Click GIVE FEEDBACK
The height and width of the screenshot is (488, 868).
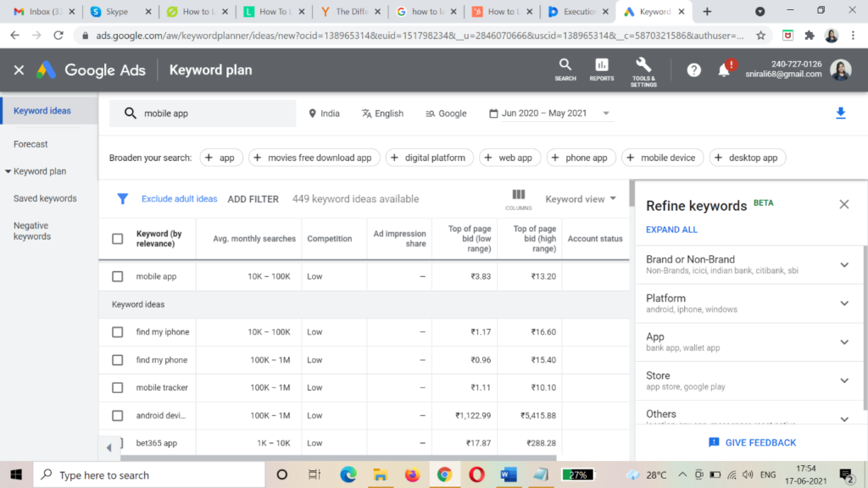(x=753, y=442)
